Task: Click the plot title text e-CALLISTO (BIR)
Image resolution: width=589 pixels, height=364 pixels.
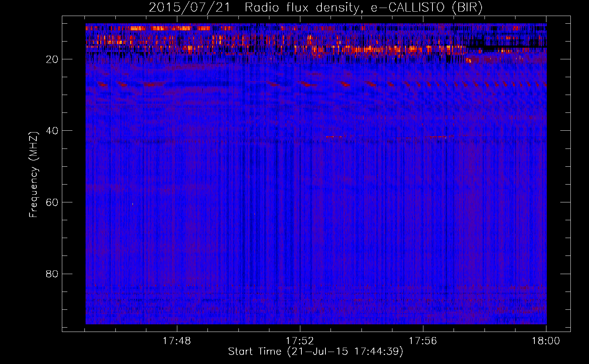Action: coord(427,8)
